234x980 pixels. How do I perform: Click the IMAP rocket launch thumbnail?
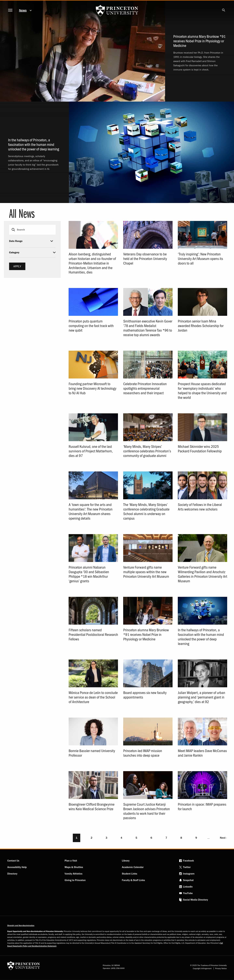click(148, 731)
